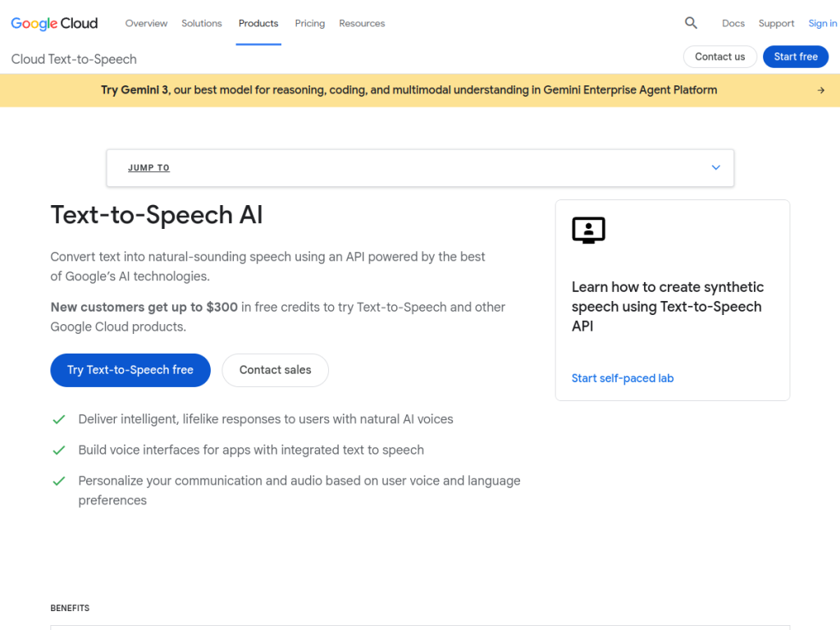Click the search magnifier icon
This screenshot has width=840, height=630.
tap(691, 23)
